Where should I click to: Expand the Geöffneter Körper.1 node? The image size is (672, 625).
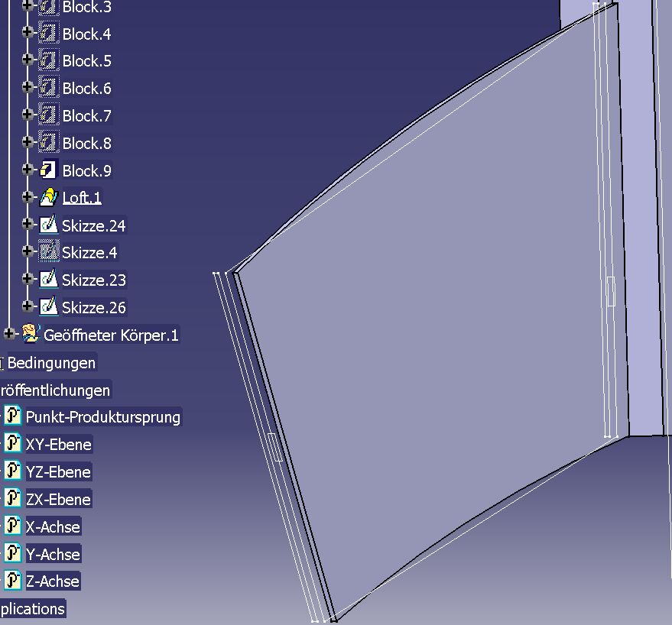pyautogui.click(x=8, y=333)
